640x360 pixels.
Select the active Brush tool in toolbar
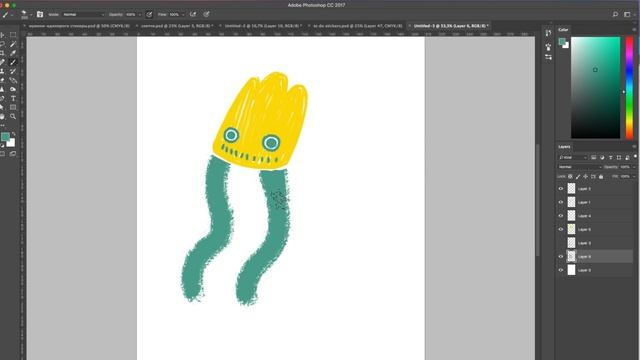pyautogui.click(x=13, y=62)
